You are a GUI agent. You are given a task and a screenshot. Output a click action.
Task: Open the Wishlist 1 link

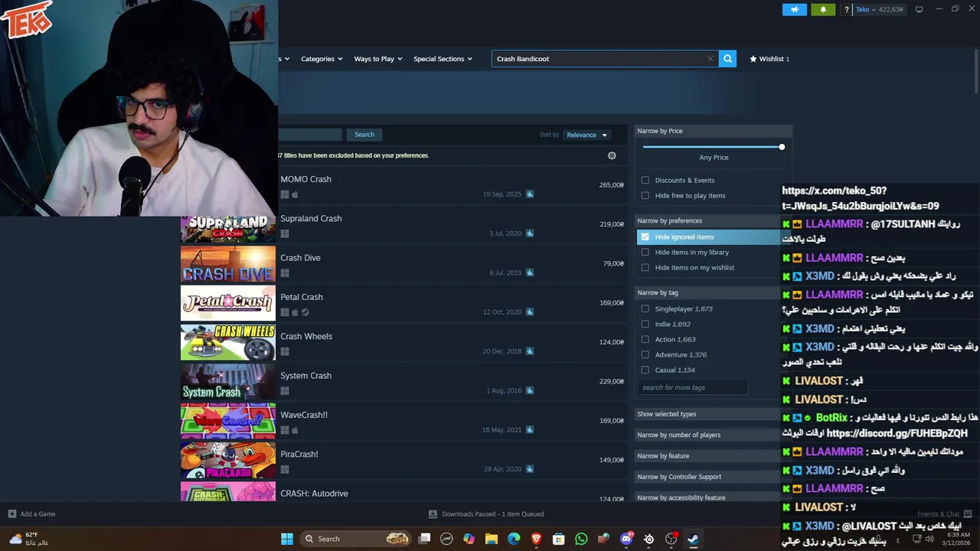769,59
